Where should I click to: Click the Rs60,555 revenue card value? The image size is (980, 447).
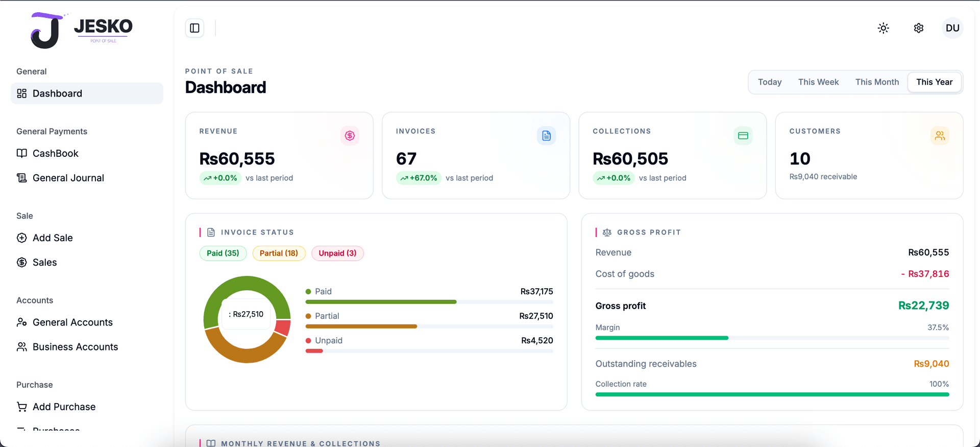click(x=237, y=159)
